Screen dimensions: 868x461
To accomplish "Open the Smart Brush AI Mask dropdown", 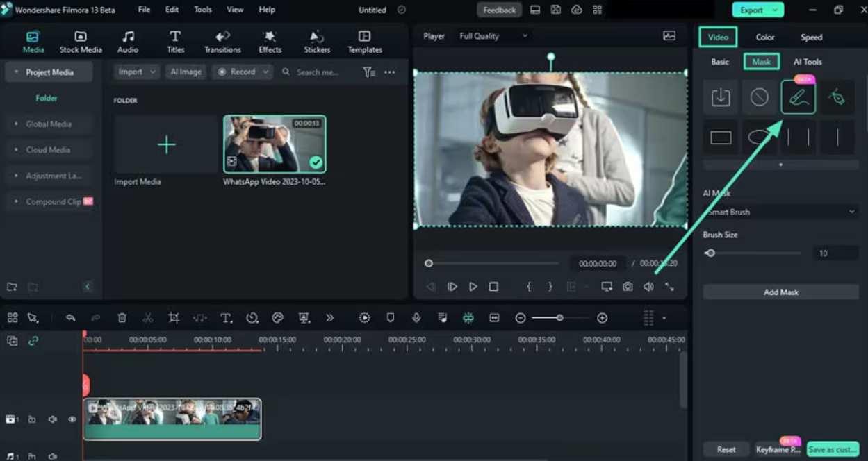I will pyautogui.click(x=781, y=212).
